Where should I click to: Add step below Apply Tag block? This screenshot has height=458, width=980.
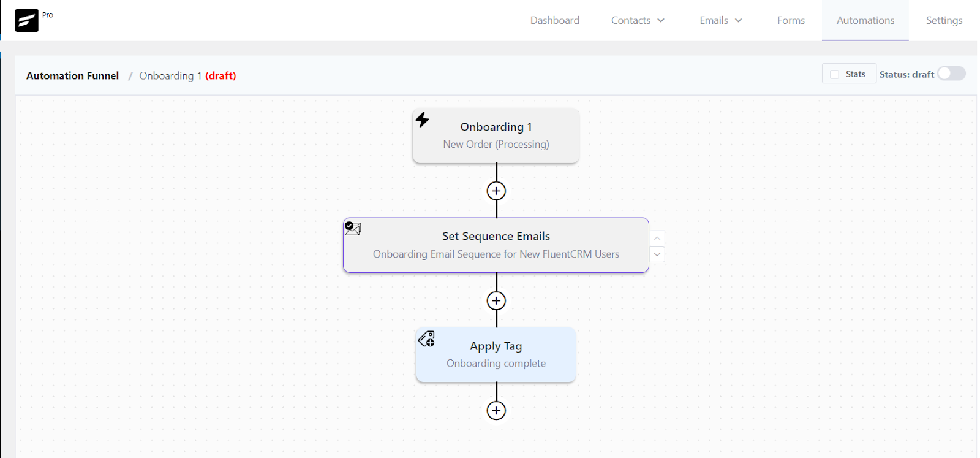point(496,410)
